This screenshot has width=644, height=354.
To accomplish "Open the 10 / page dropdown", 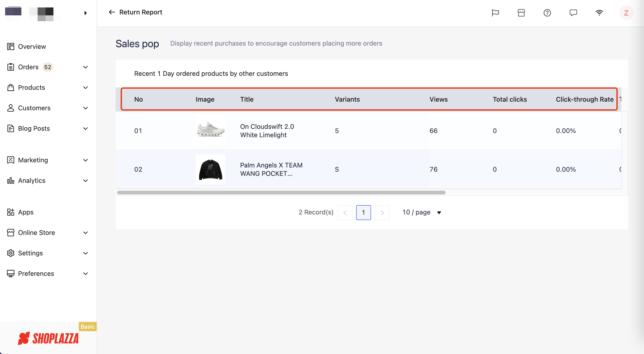I will (x=421, y=212).
